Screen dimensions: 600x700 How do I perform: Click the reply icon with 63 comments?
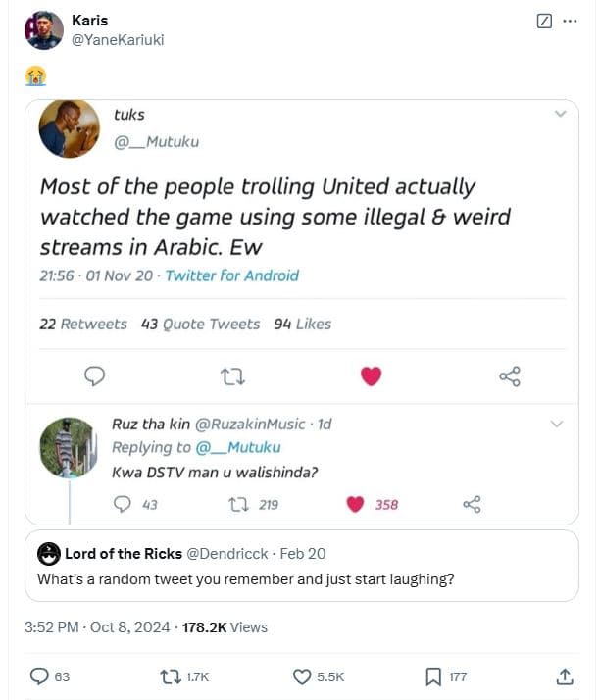pyautogui.click(x=40, y=675)
